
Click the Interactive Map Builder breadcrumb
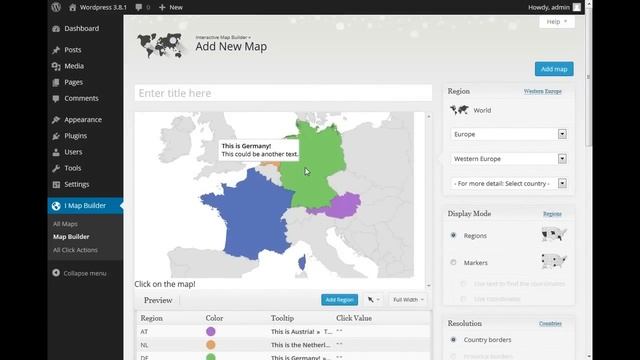coord(222,38)
